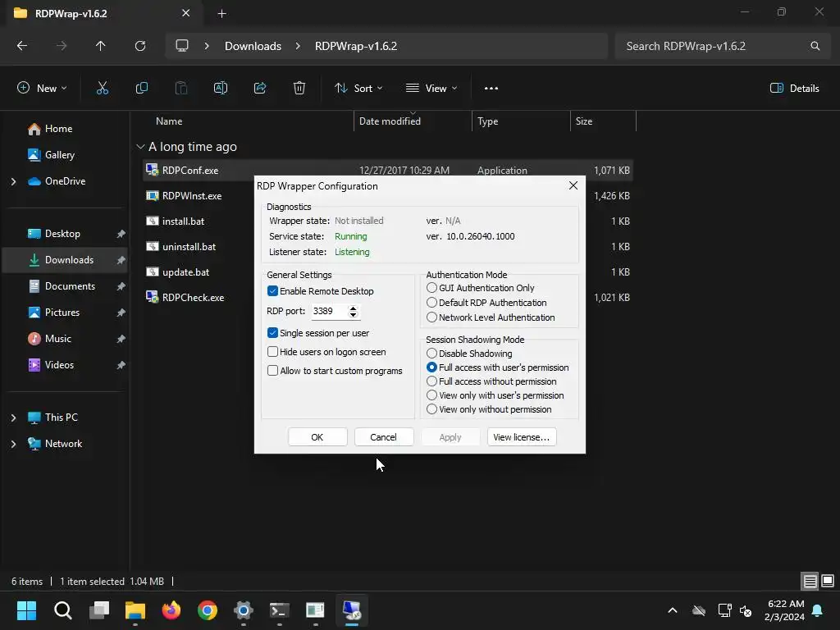
Task: Open the Sort dropdown
Action: pyautogui.click(x=358, y=89)
